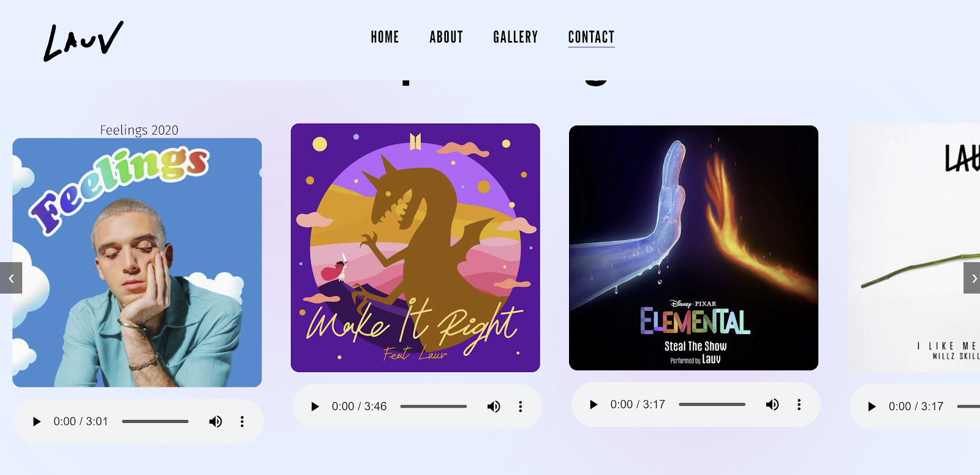Image resolution: width=980 pixels, height=475 pixels.
Task: Click the Lauv logo
Action: [x=83, y=41]
